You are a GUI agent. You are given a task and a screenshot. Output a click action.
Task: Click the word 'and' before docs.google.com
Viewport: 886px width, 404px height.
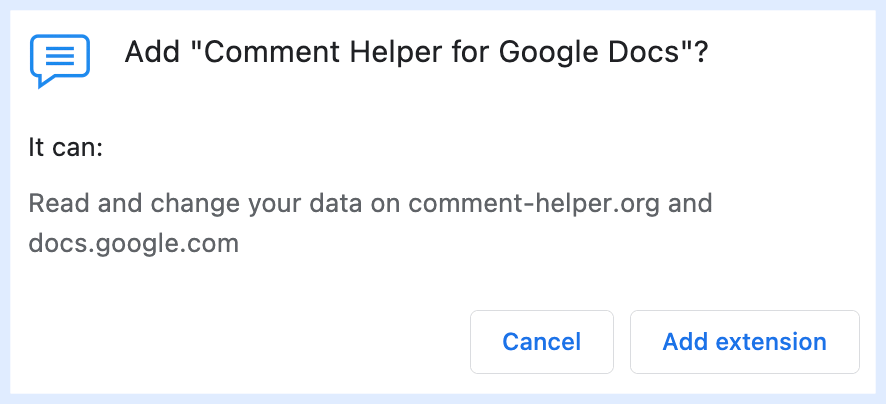point(690,203)
